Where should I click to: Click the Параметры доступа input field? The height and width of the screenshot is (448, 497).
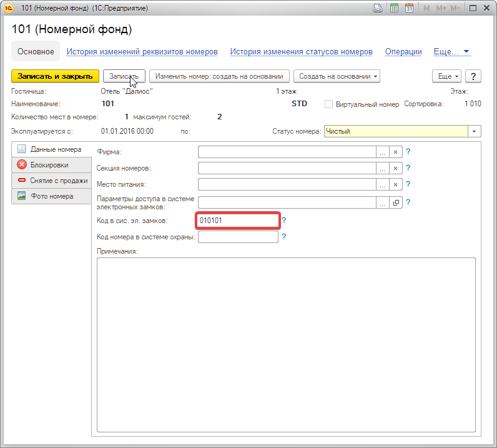pos(287,202)
